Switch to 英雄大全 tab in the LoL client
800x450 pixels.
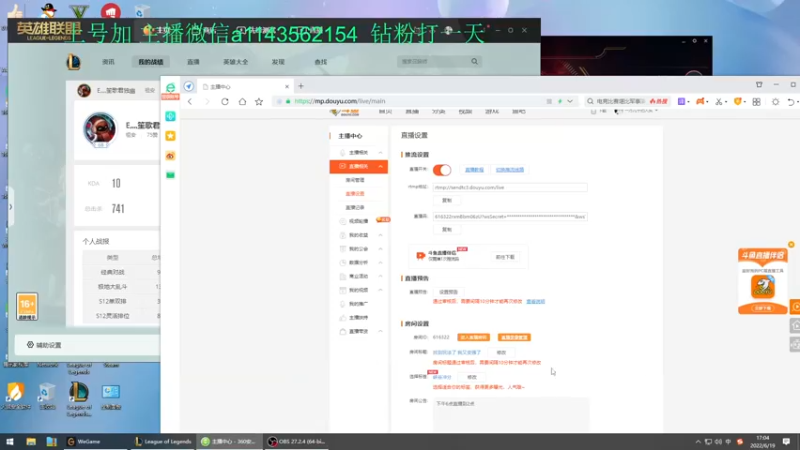pyautogui.click(x=236, y=62)
